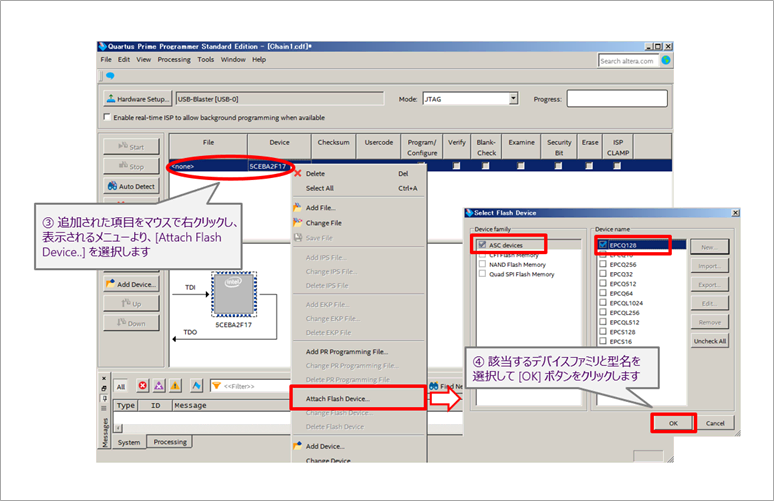Check EPCS128 device name

pos(603,332)
